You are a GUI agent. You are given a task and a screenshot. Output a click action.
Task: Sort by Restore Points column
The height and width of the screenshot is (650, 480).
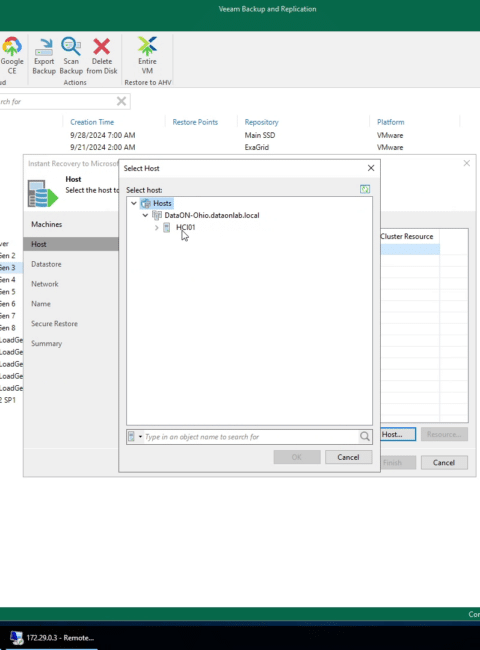pos(195,122)
